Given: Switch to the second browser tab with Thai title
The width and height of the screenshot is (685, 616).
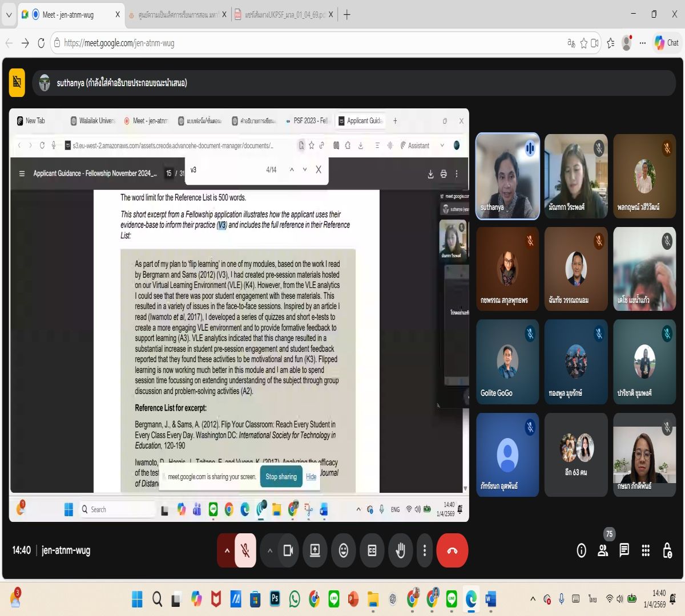Looking at the screenshot, I should (x=176, y=15).
